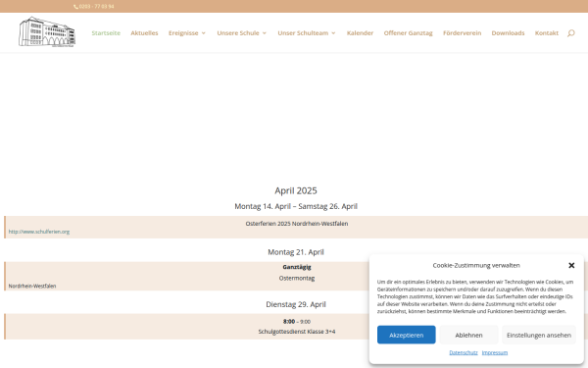Click the Dienstag 29. April heading
The image size is (588, 368).
(x=296, y=304)
